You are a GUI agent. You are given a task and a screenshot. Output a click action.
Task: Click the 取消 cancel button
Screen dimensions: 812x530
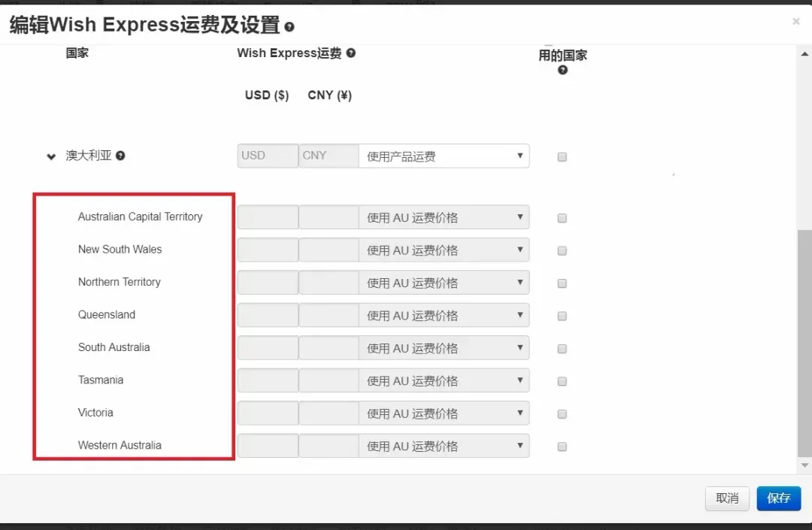(727, 498)
